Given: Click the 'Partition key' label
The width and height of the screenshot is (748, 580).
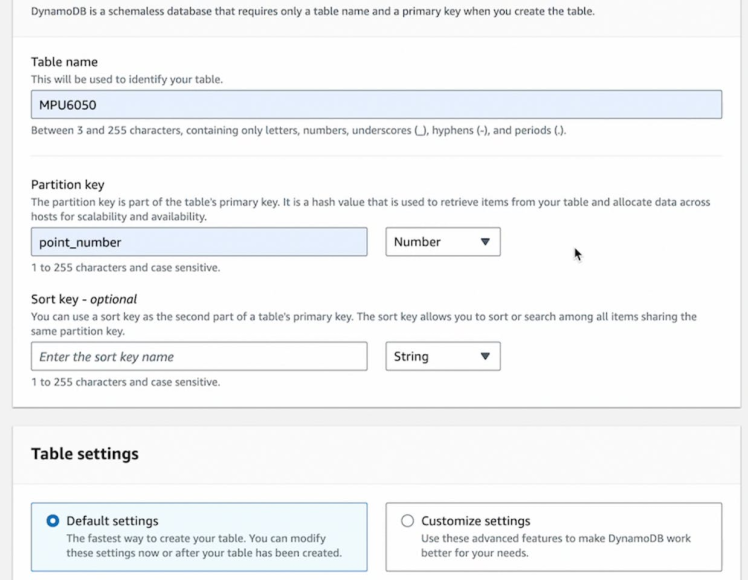Looking at the screenshot, I should (x=68, y=185).
